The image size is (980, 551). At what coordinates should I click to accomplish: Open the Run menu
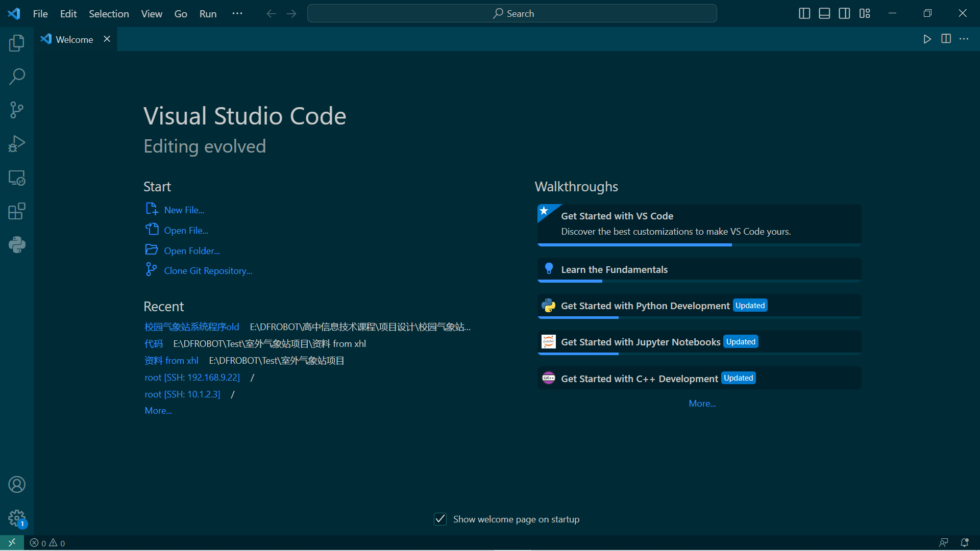coord(207,14)
